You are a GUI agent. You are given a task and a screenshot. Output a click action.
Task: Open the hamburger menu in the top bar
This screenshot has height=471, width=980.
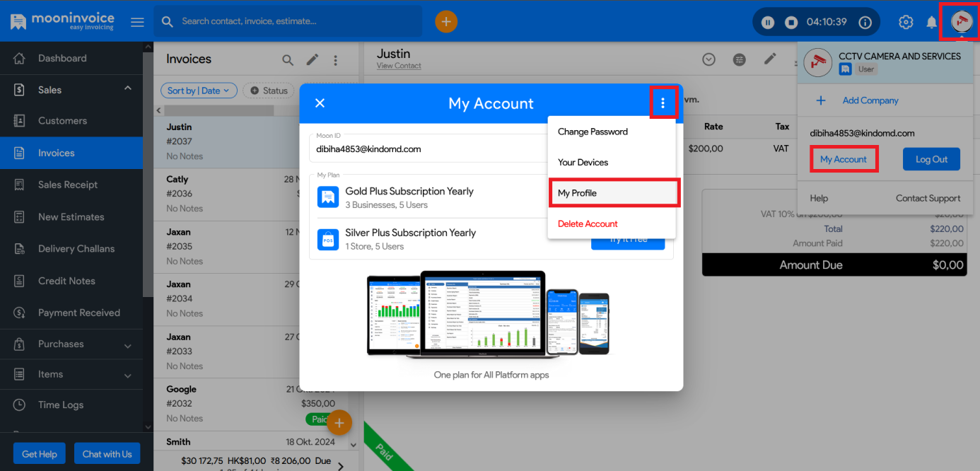coord(137,22)
